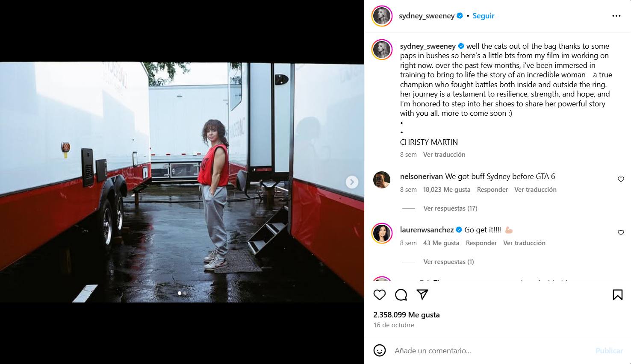
Task: Open the three-dots more options menu
Action: (616, 16)
